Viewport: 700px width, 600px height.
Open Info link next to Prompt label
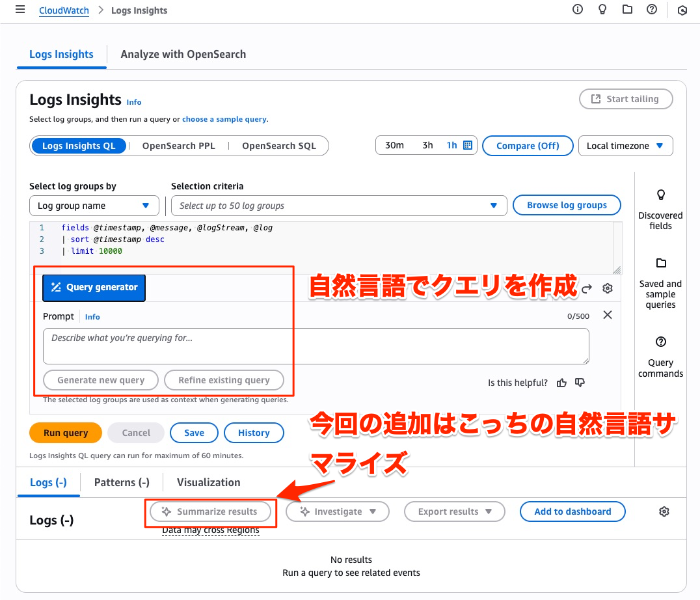coord(92,317)
